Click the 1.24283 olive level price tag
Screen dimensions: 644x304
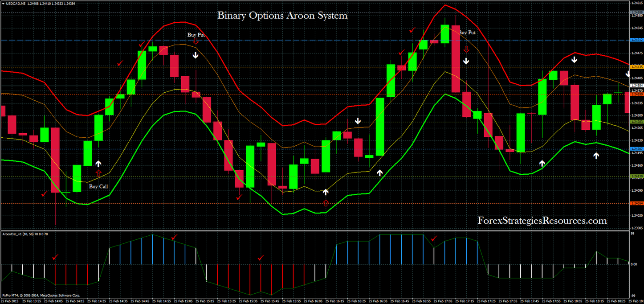pyautogui.click(x=637, y=122)
